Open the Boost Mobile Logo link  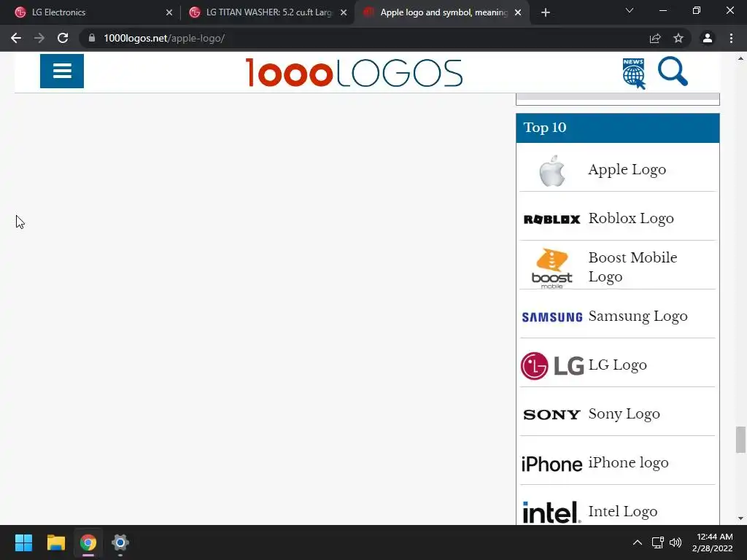coord(632,267)
